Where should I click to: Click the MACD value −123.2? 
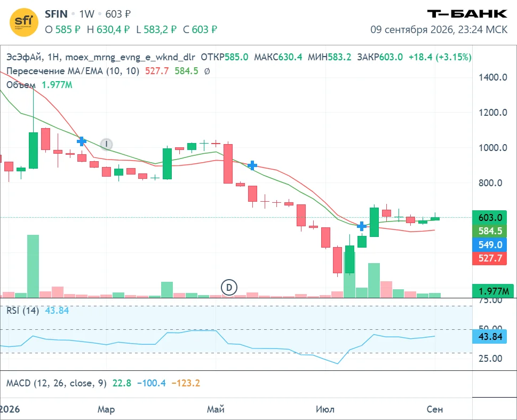[186, 383]
